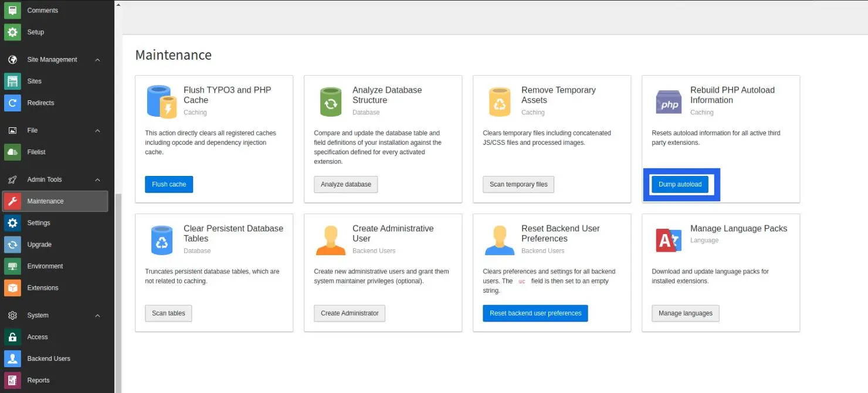Click the Clear Persistent Database Tables title

(x=233, y=233)
